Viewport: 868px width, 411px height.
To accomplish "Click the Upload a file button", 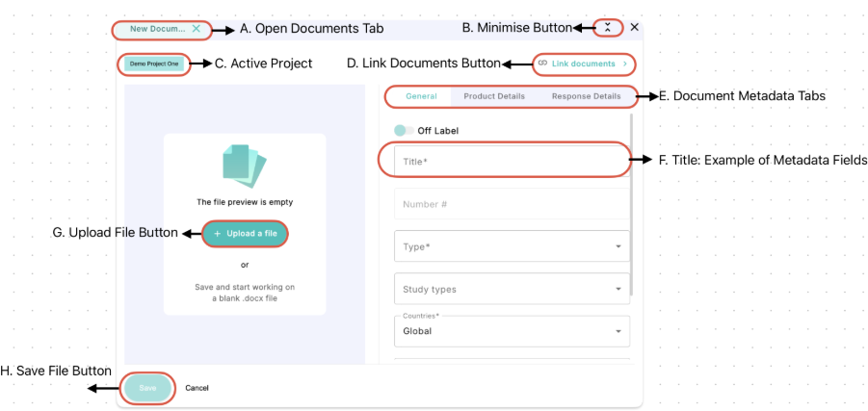I will (x=246, y=234).
